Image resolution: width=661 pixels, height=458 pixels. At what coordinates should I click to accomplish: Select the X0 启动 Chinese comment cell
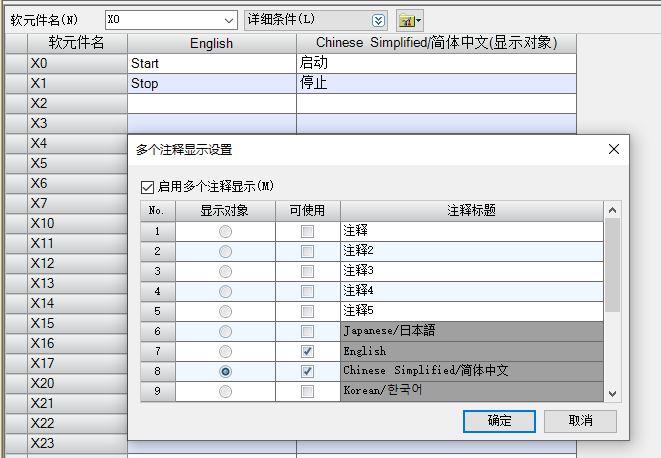click(436, 63)
